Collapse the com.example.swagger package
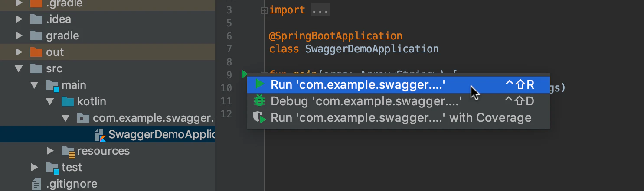644x191 pixels. 66,118
